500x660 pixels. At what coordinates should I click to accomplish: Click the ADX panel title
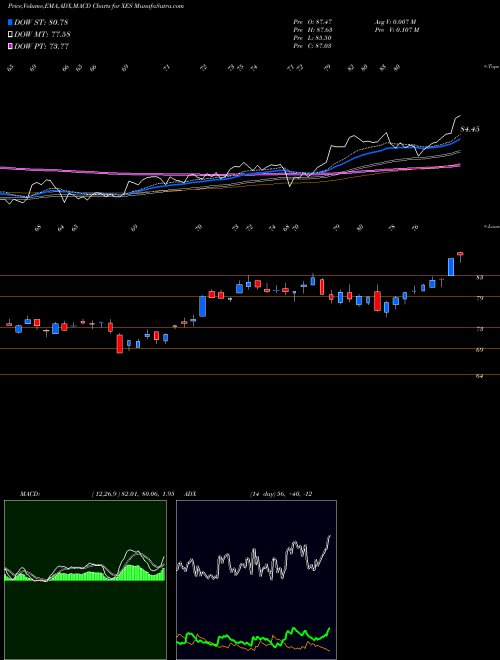pos(190,494)
